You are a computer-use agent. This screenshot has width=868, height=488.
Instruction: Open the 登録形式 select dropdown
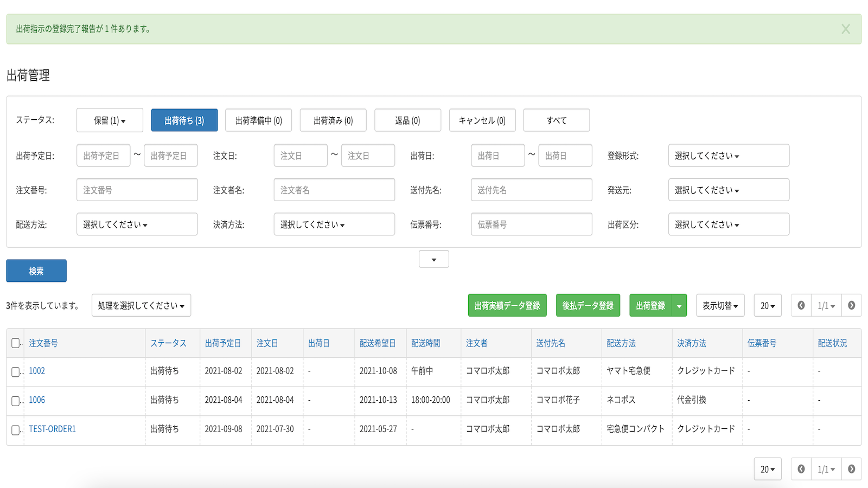729,156
